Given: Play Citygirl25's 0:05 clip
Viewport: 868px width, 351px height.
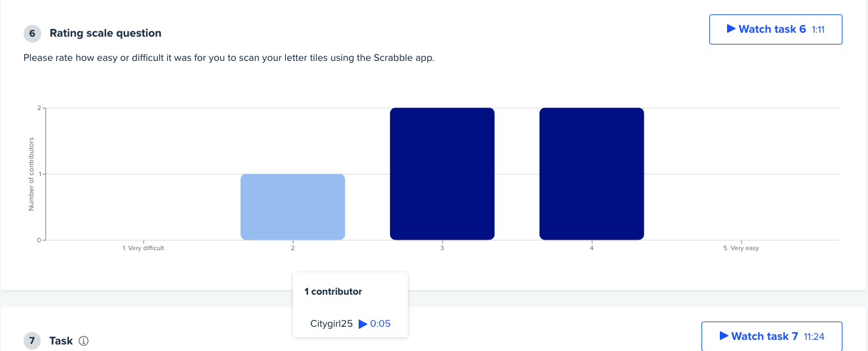Looking at the screenshot, I should (x=374, y=323).
